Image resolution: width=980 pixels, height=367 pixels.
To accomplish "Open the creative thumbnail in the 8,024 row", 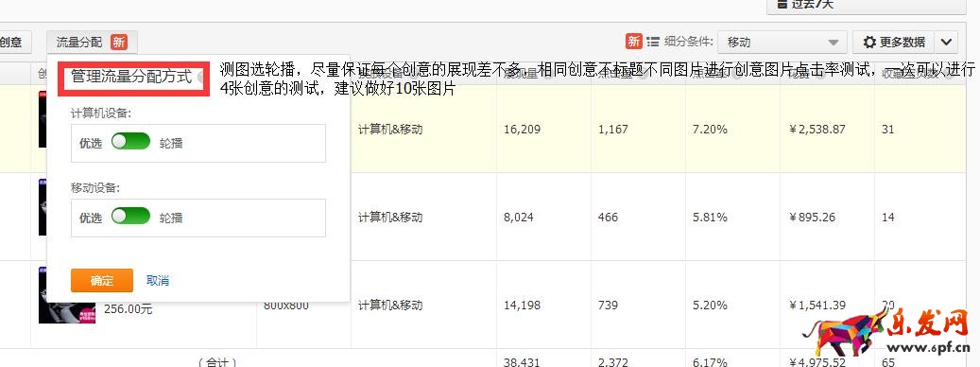I will click(43, 207).
